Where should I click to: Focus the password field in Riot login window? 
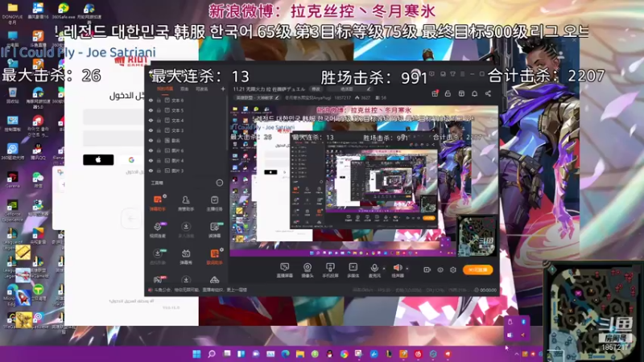pyautogui.click(x=114, y=138)
